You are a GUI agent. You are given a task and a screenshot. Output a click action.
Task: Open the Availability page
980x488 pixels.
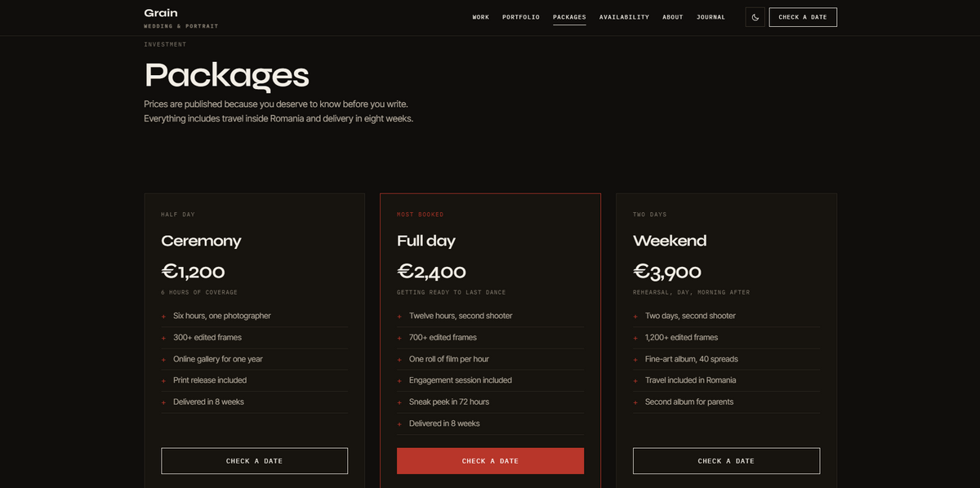click(x=624, y=17)
